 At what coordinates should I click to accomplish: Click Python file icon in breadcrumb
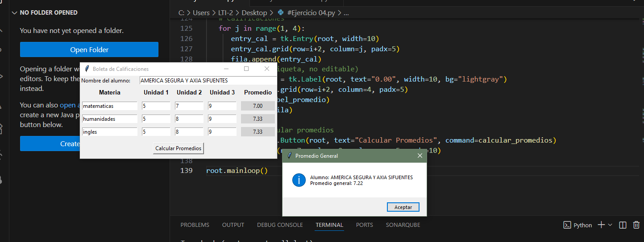click(281, 13)
